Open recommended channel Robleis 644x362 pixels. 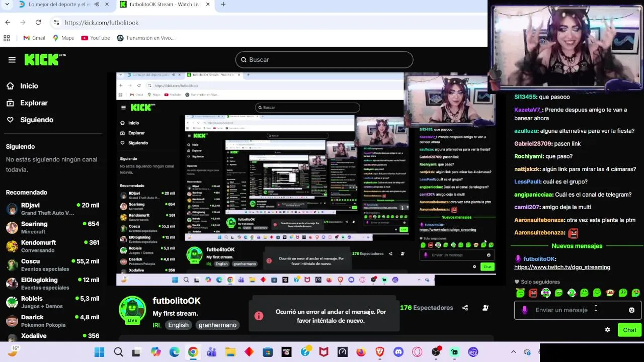52,302
